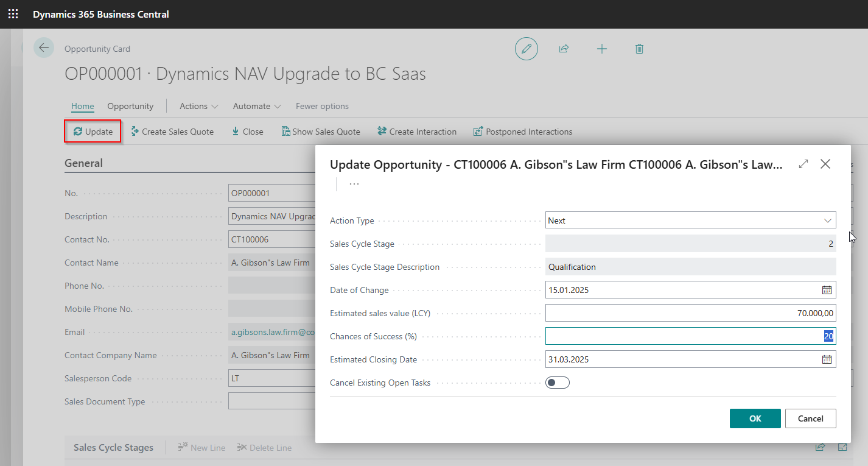The width and height of the screenshot is (868, 466).
Task: Open Postponed Interactions
Action: (x=523, y=132)
